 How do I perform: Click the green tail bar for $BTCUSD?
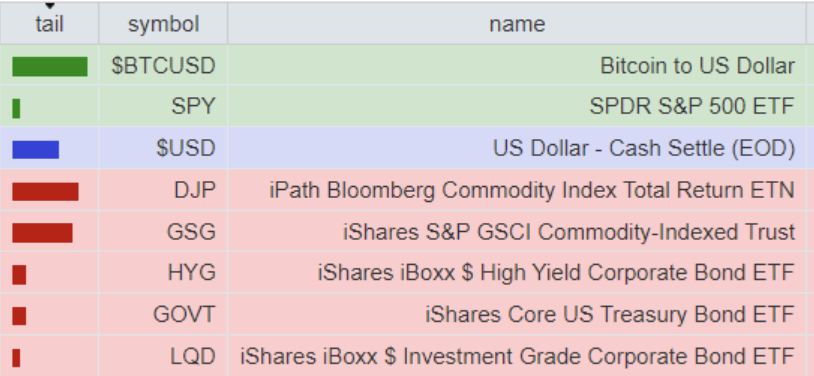[50, 67]
